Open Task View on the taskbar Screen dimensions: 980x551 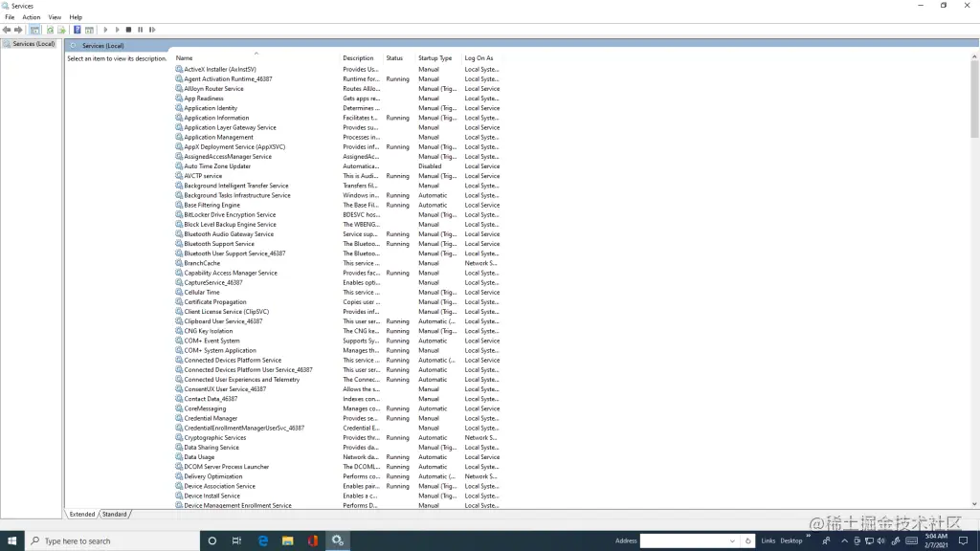click(237, 540)
